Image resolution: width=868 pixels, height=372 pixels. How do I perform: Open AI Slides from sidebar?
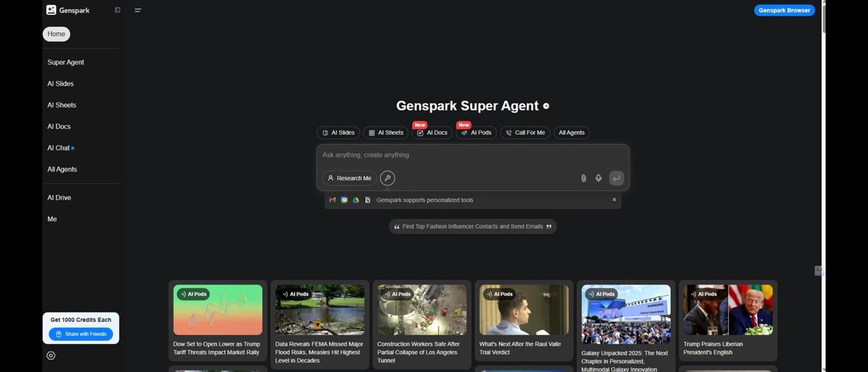(x=60, y=83)
